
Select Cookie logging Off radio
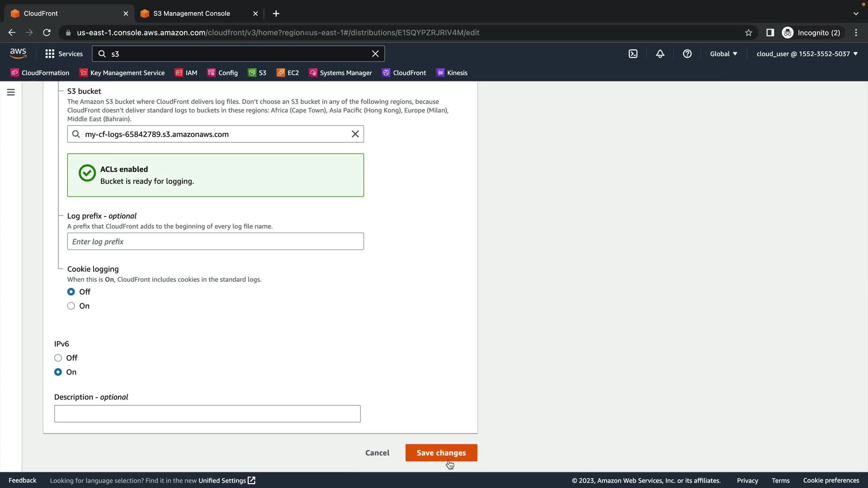[71, 292]
